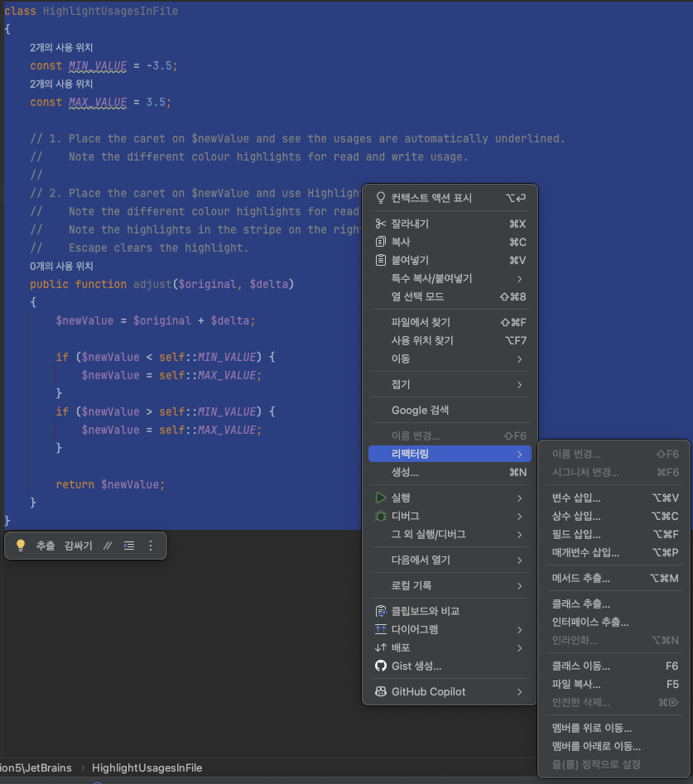
Task: Click the GitHub Copilot icon in the context menu
Action: coord(382,693)
